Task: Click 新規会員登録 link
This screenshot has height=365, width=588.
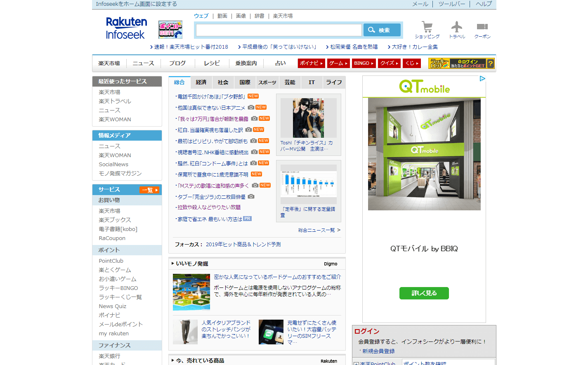Action: click(x=379, y=351)
